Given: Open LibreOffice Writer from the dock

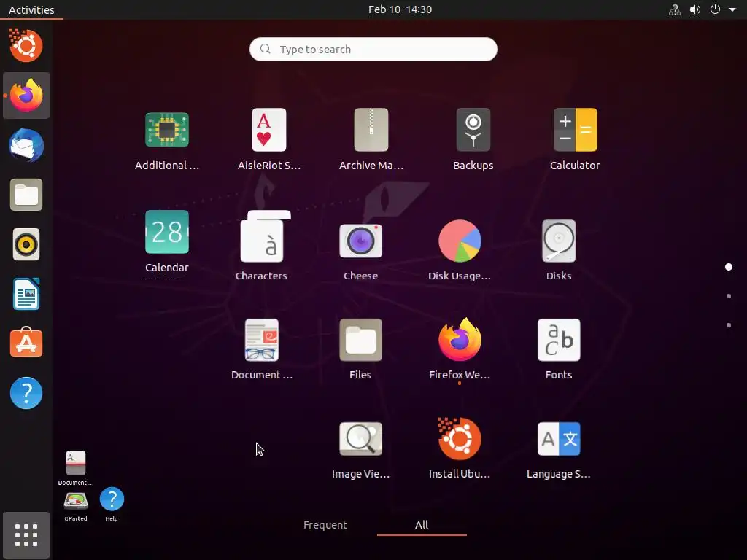Looking at the screenshot, I should (x=26, y=295).
